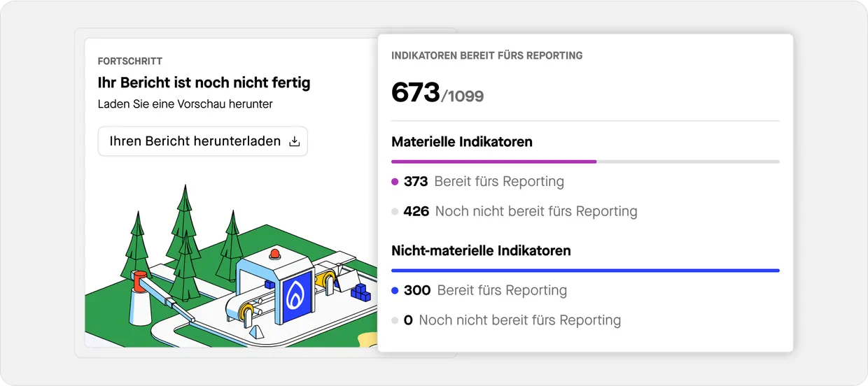
Task: Click the '/1099' total count
Action: point(463,96)
